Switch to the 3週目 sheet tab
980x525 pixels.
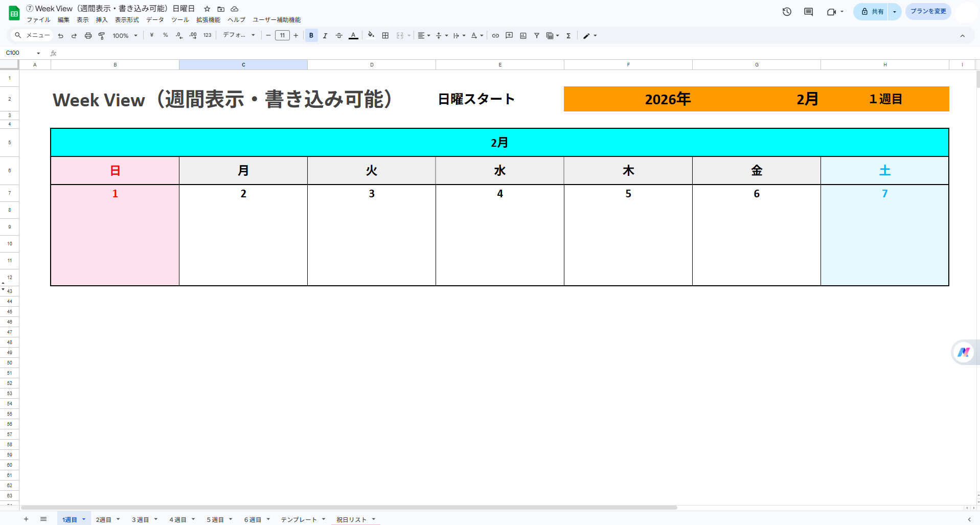point(141,519)
